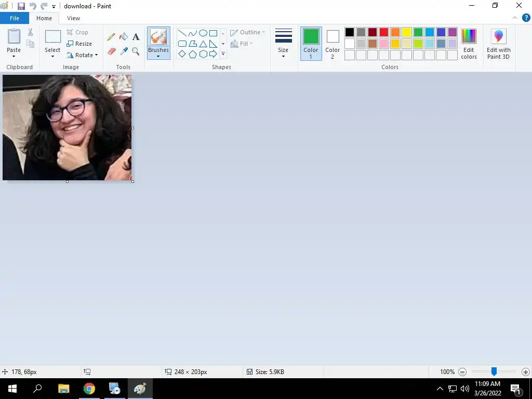Click the Edit colors rainbow icon
The image size is (532, 399).
469,36
